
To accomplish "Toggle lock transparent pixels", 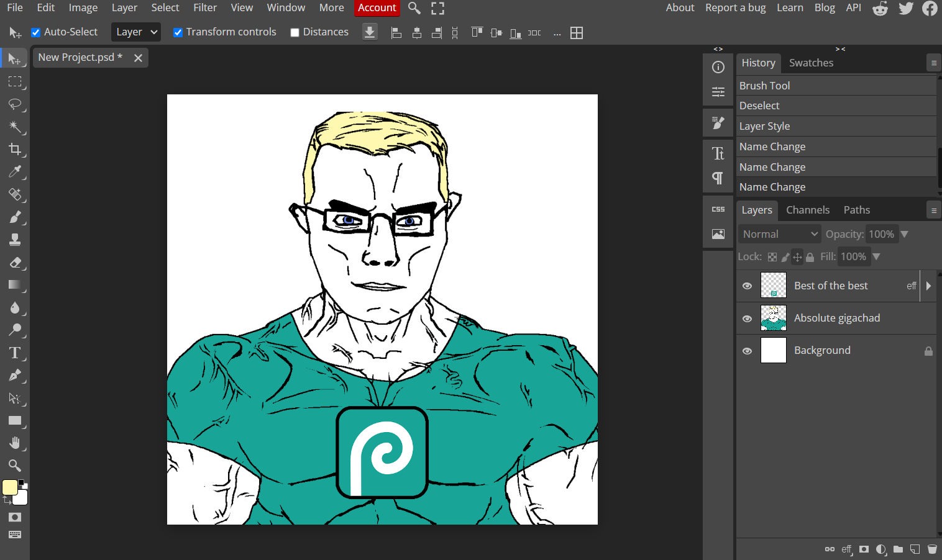I will [772, 257].
